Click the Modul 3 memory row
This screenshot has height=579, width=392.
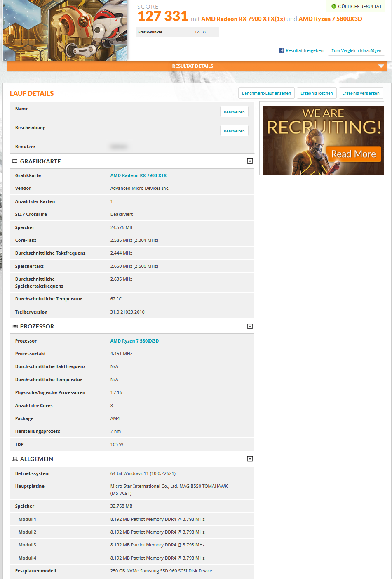click(132, 545)
